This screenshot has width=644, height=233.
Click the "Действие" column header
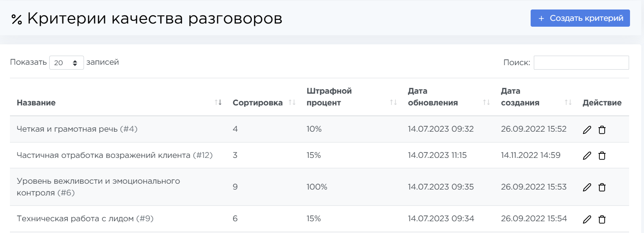pos(602,103)
